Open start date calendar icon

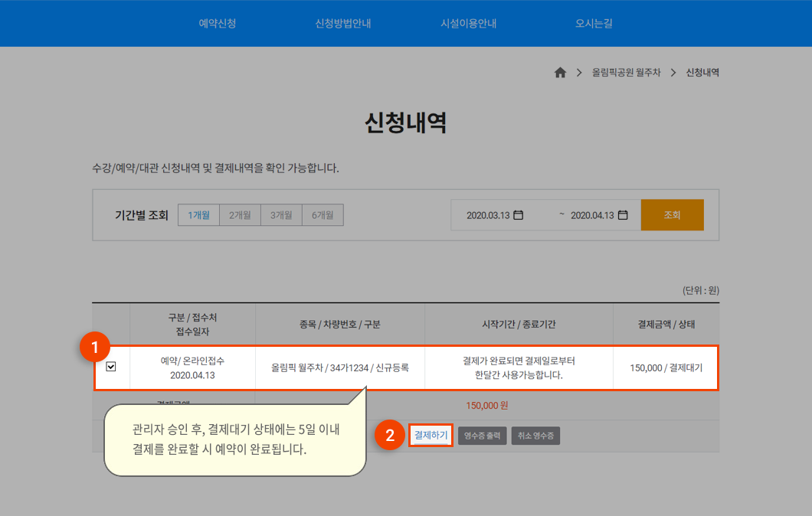(x=518, y=215)
